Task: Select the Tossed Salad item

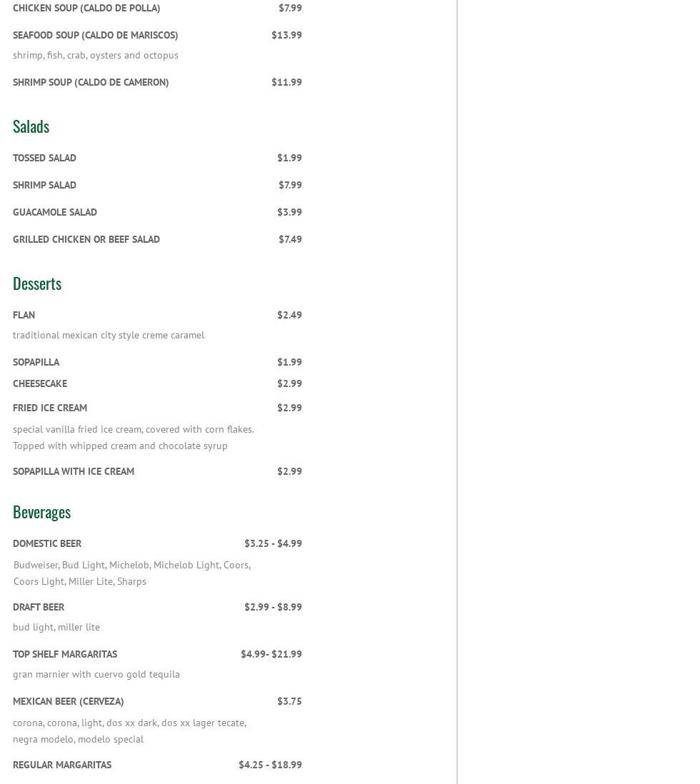Action: click(44, 158)
